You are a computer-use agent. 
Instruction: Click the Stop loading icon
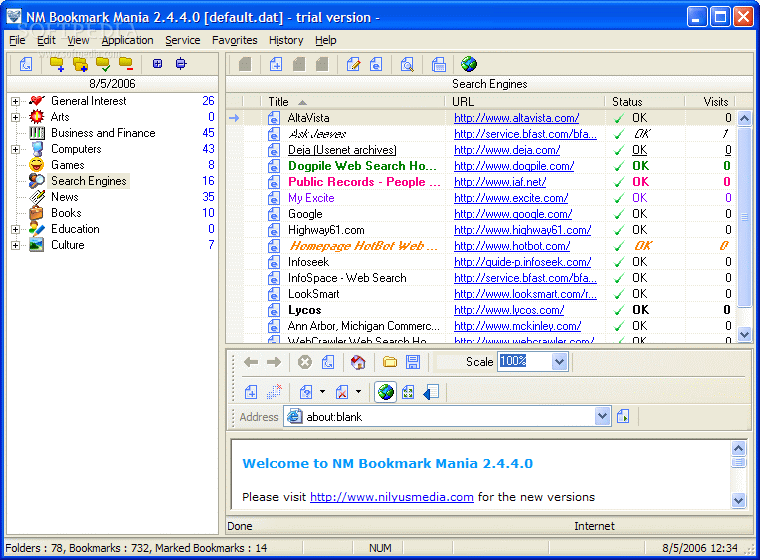[305, 362]
